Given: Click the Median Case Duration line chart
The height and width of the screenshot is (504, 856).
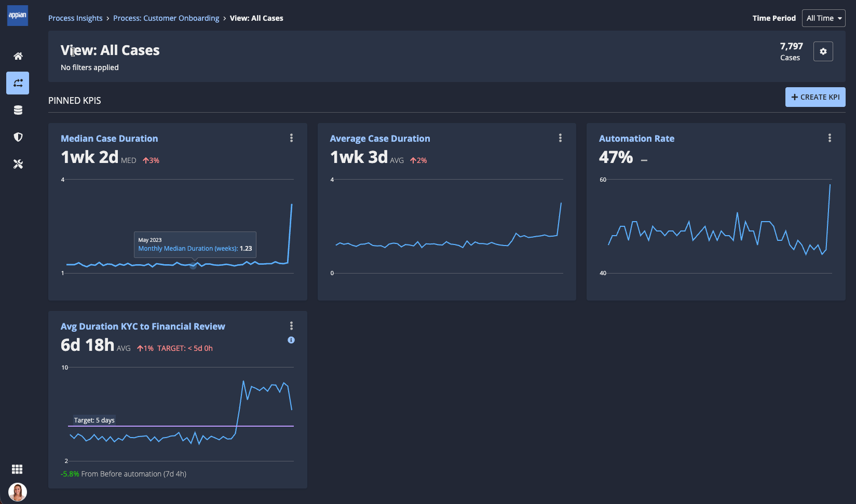Looking at the screenshot, I should (x=178, y=226).
